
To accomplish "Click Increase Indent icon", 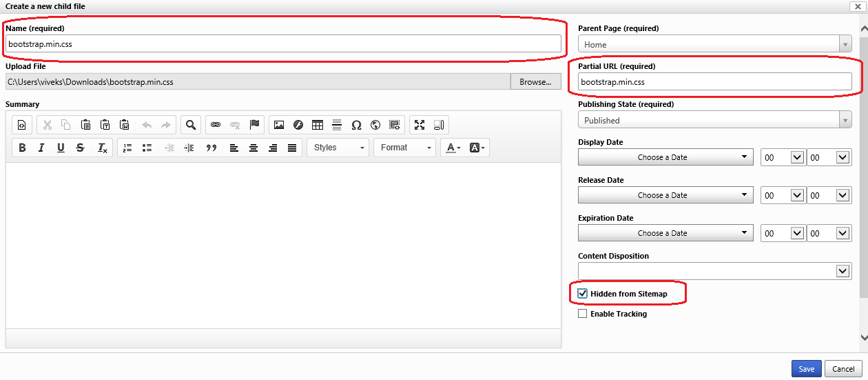I will (x=189, y=148).
